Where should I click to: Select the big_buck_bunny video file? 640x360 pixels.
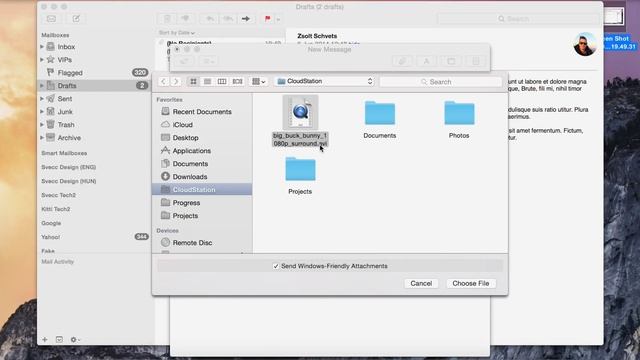[300, 122]
